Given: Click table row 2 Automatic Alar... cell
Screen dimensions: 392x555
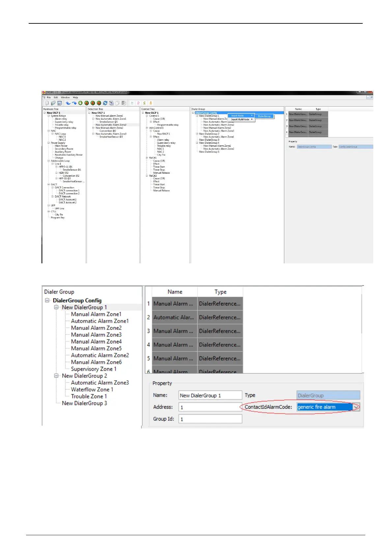Looking at the screenshot, I should (174, 317).
